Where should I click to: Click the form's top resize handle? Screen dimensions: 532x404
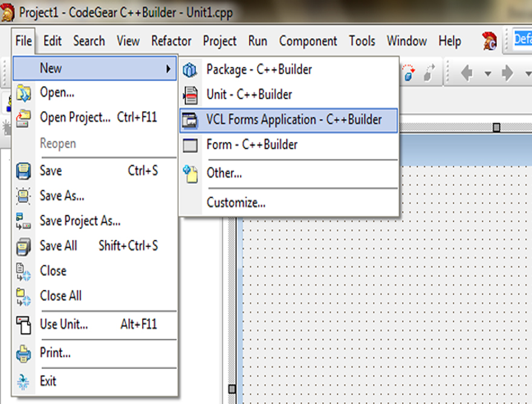[496, 127]
